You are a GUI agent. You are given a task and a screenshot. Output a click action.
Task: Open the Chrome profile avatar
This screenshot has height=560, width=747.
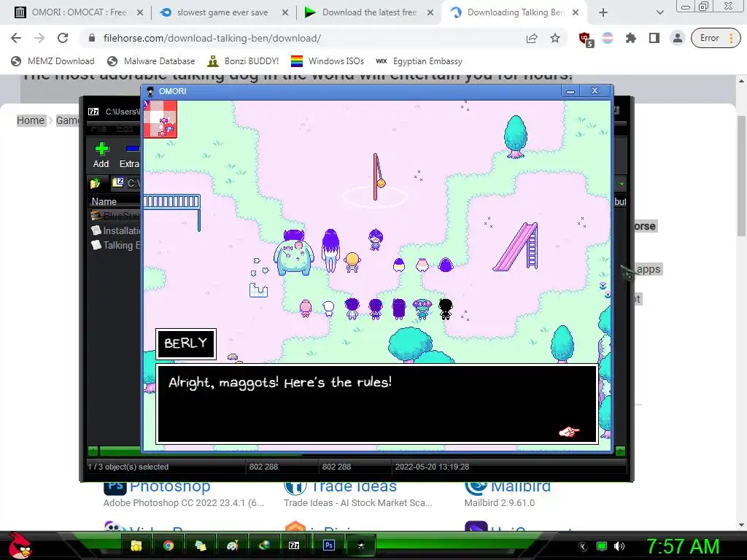677,38
